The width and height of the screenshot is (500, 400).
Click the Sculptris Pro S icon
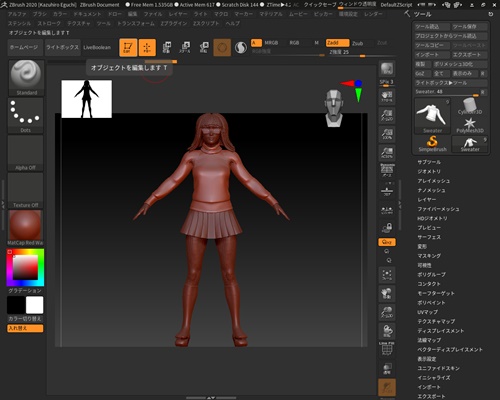(241, 47)
